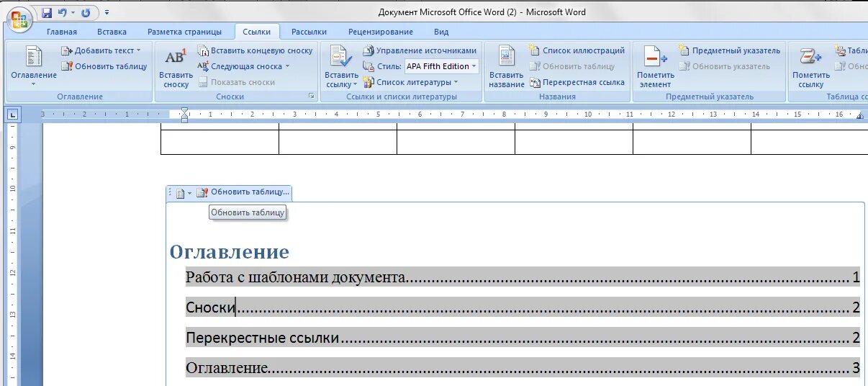Click Обновить таблицу... on the TOC tab
The image size is (868, 386).
coord(243,192)
